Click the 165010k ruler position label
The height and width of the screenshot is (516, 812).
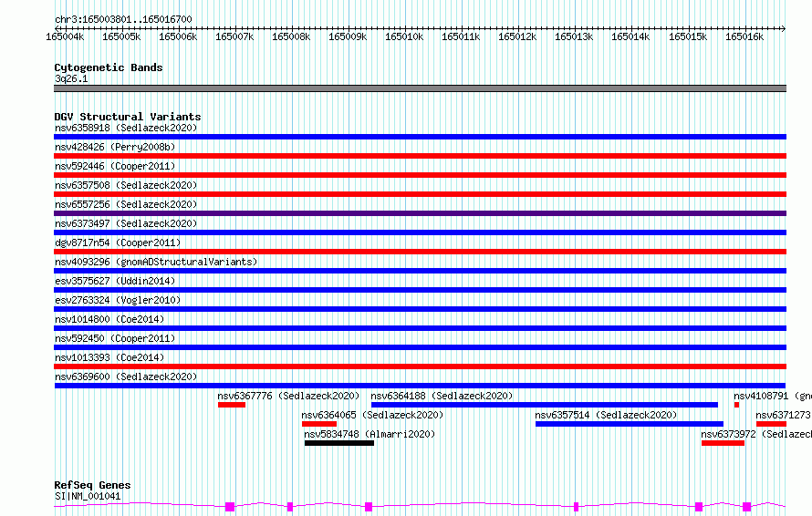404,36
